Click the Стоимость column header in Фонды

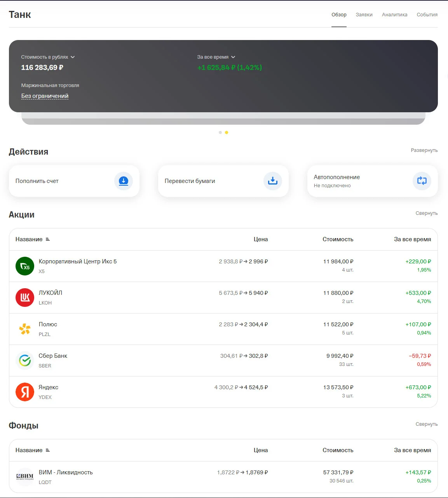[338, 450]
